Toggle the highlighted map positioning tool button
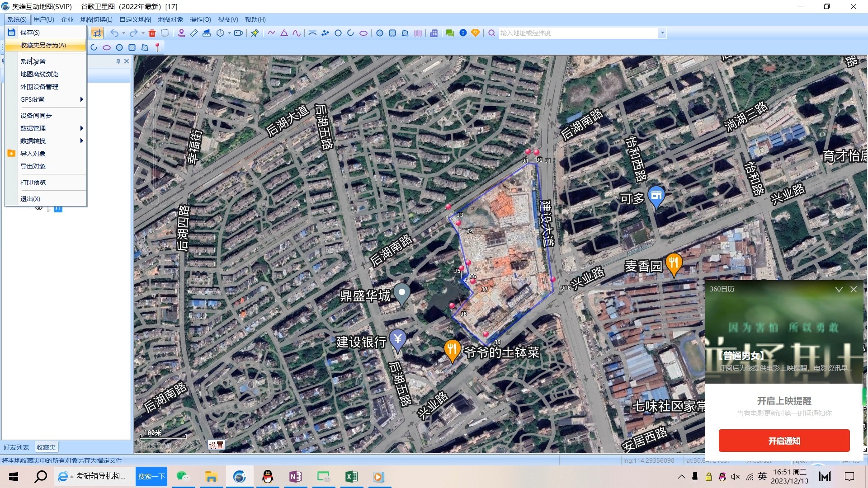This screenshot has height=488, width=868. 97,33
